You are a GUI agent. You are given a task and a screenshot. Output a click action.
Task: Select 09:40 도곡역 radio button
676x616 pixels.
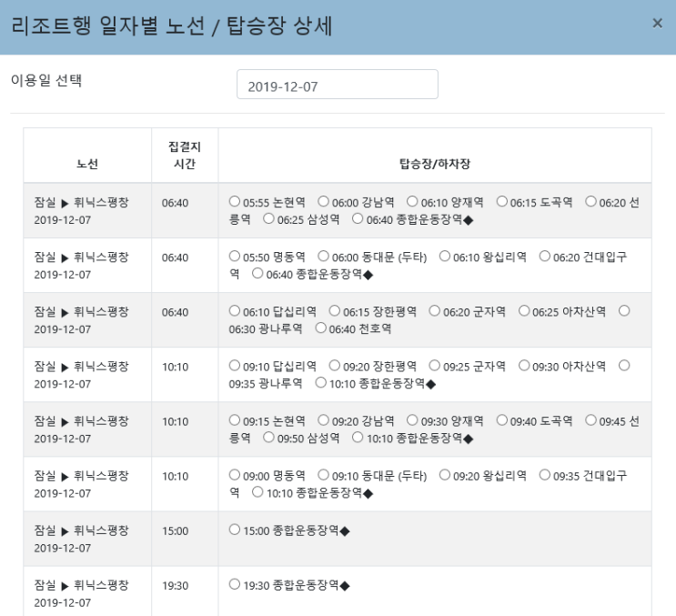click(502, 419)
